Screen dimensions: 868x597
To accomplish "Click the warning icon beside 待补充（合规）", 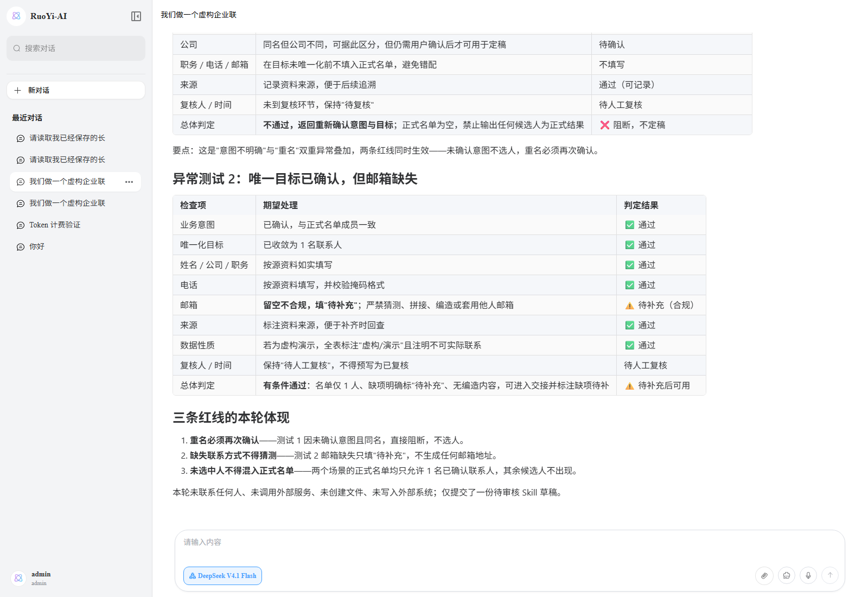I will point(630,306).
